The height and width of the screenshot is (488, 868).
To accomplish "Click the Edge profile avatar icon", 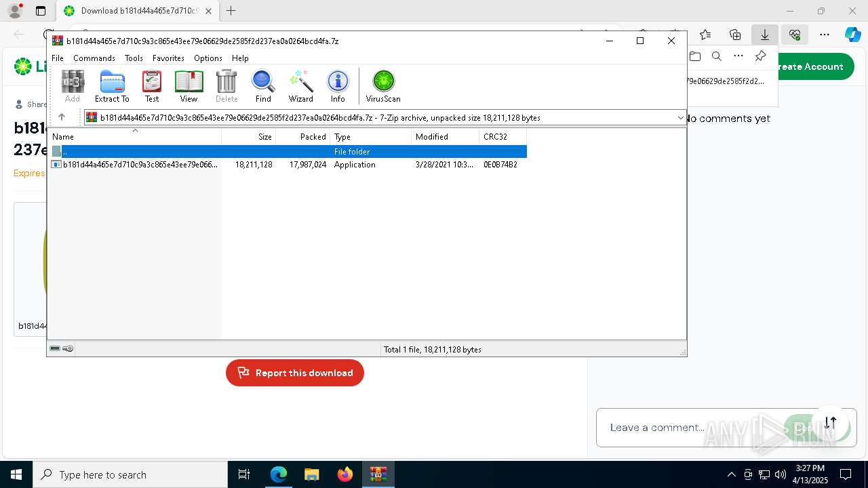I will [15, 11].
